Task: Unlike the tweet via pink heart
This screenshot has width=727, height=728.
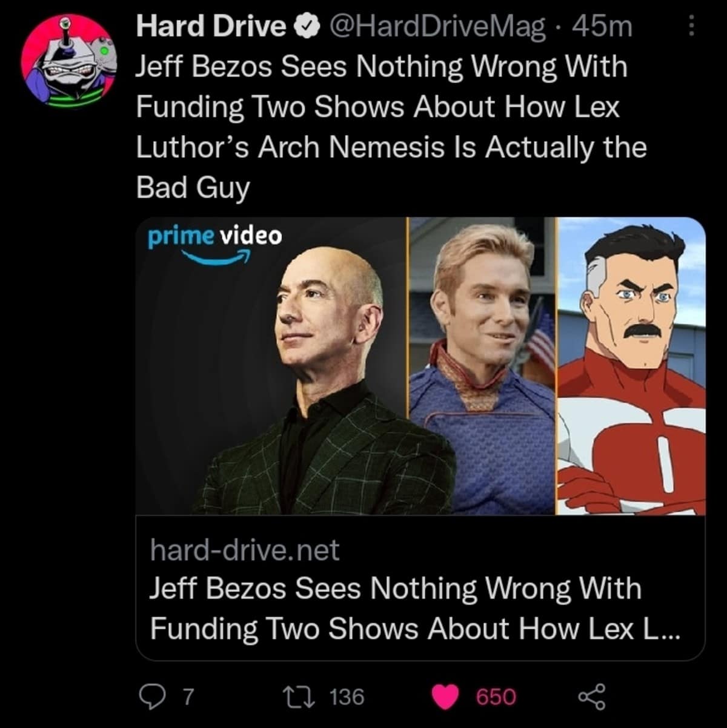Action: (446, 697)
